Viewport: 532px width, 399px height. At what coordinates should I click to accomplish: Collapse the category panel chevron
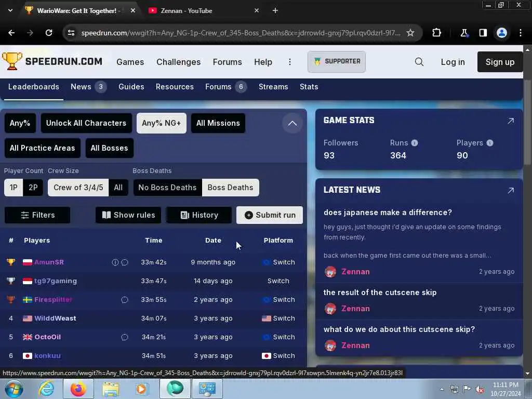[x=292, y=123]
